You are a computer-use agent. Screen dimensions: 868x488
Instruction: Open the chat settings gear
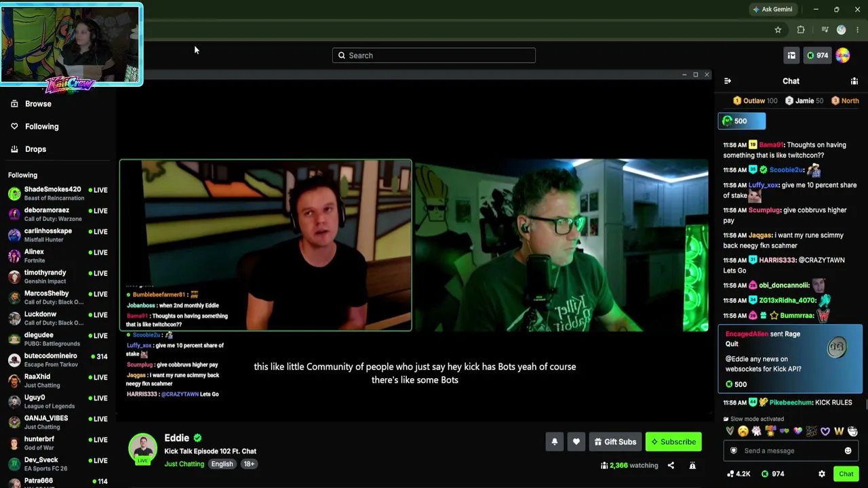[x=822, y=474]
